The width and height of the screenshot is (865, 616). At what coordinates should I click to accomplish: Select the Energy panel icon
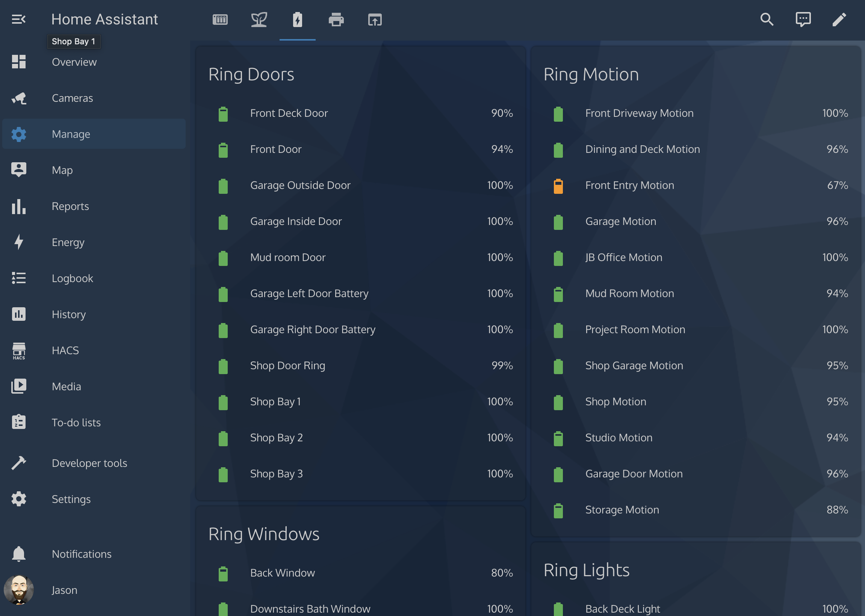[18, 242]
